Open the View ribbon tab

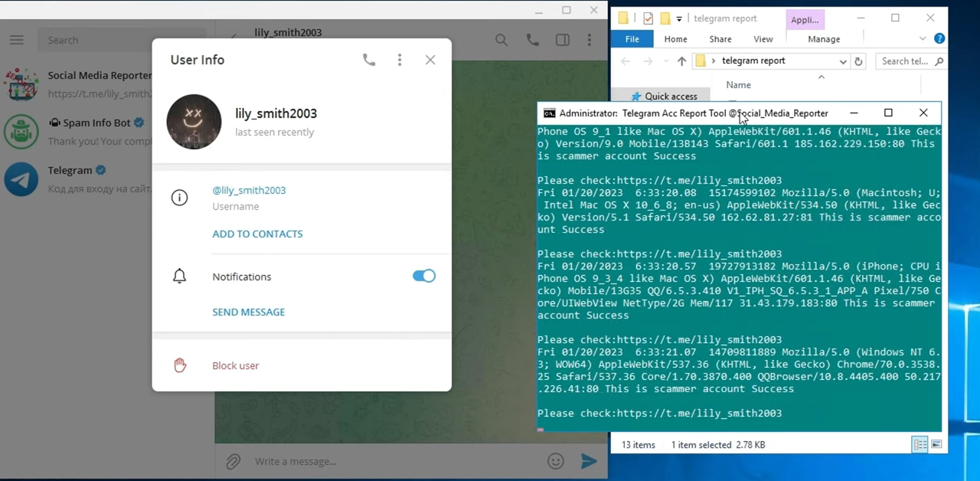coord(763,39)
